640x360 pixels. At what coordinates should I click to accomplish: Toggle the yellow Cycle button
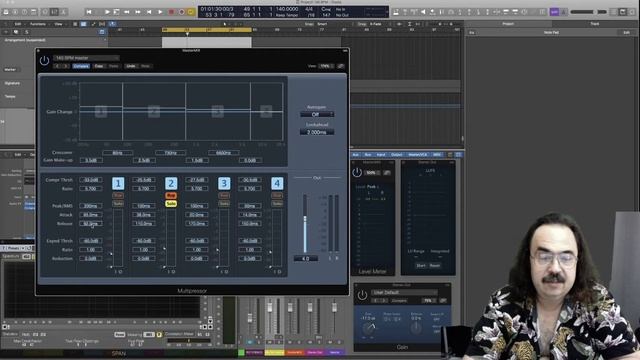tap(191, 12)
